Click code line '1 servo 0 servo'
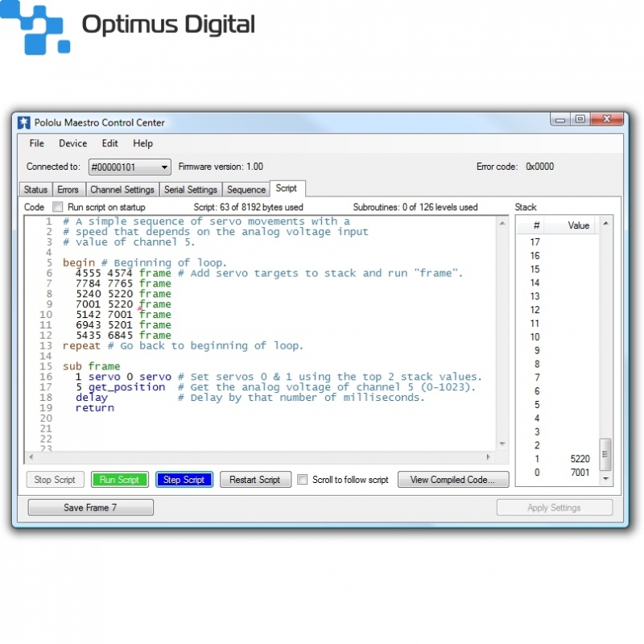The width and height of the screenshot is (644, 644). coord(123,377)
